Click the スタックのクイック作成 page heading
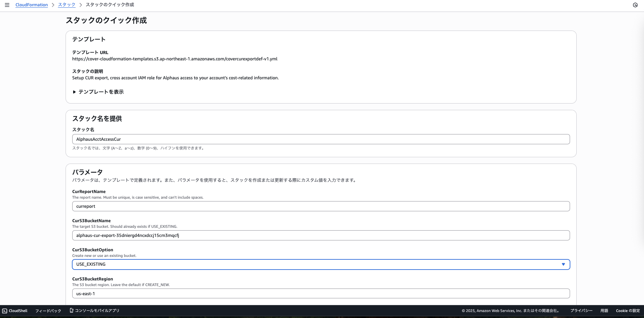 [106, 20]
